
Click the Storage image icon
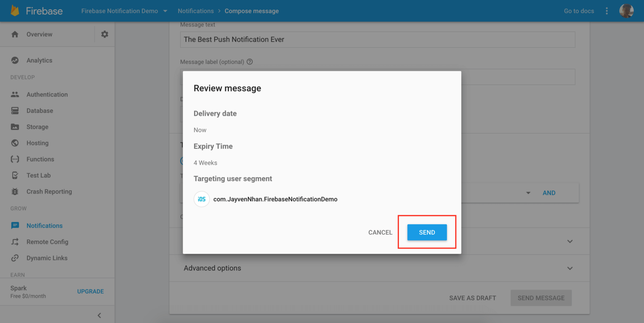15,127
